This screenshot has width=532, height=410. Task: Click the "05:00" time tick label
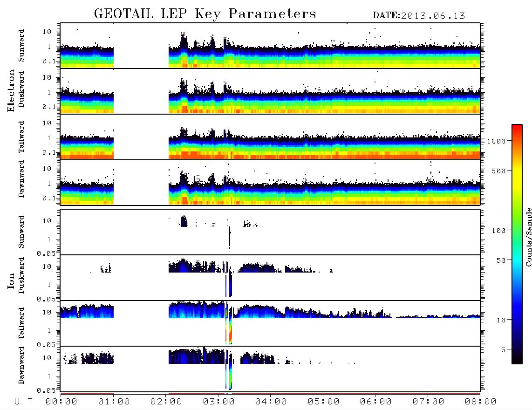(x=324, y=402)
